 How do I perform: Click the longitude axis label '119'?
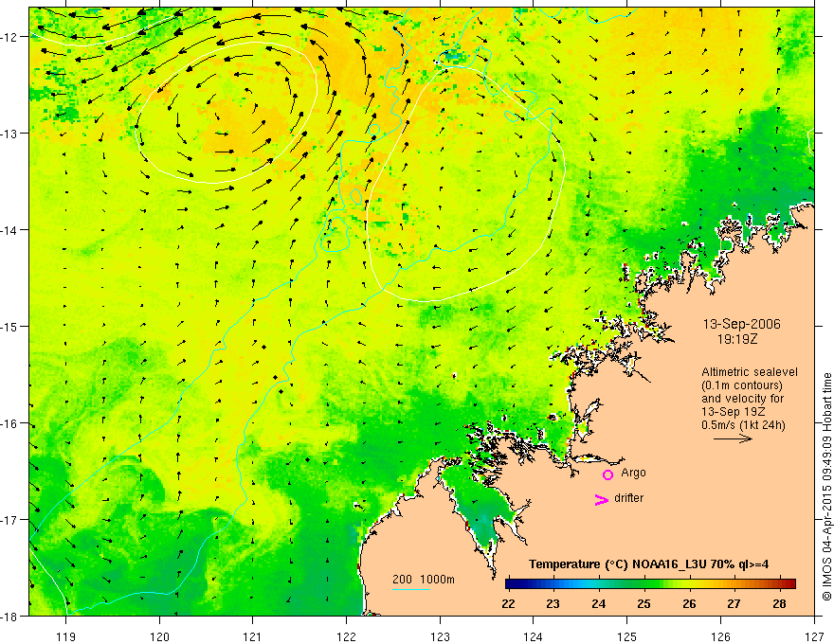(x=66, y=636)
